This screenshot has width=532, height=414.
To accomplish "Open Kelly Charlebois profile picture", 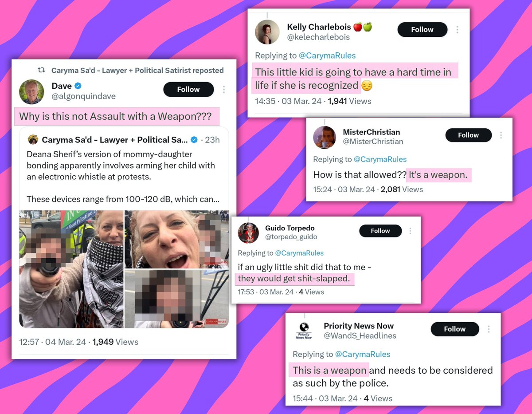I will pos(267,32).
